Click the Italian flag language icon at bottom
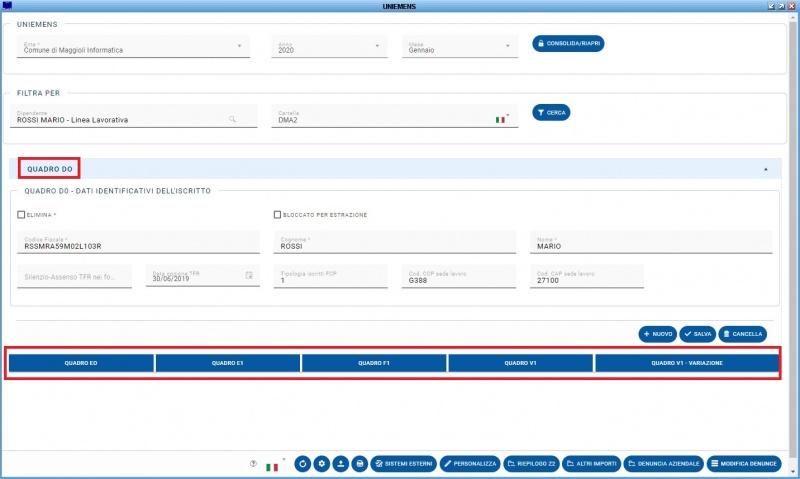This screenshot has height=479, width=800. coord(272,466)
